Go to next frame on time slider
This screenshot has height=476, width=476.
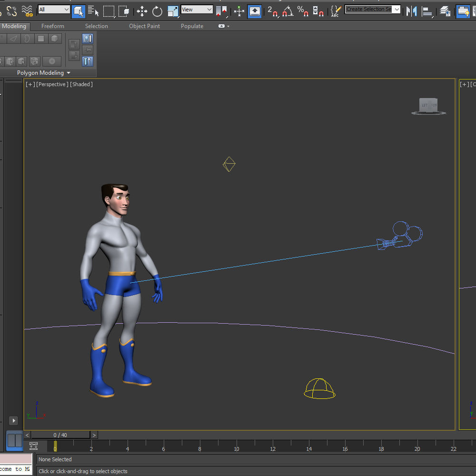[94, 435]
